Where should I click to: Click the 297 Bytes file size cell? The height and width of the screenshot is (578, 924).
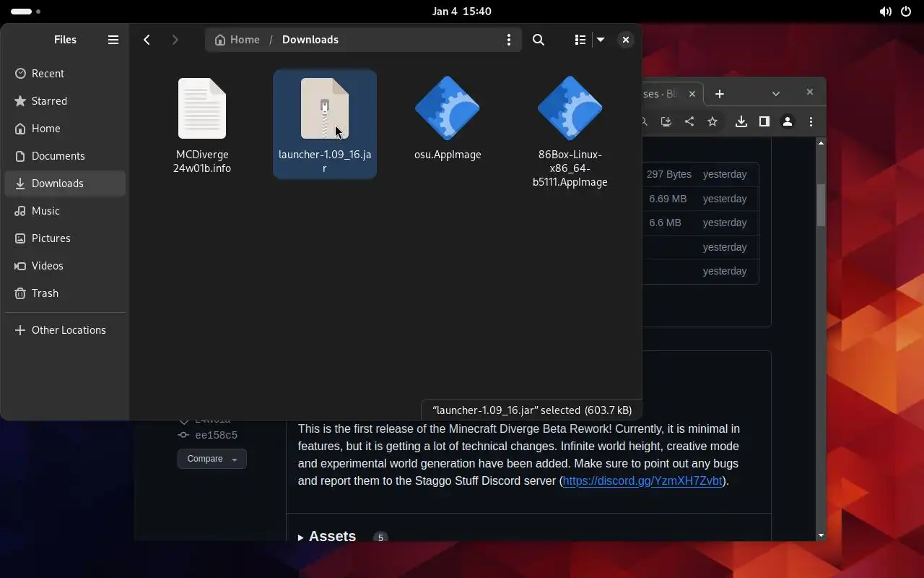(669, 174)
